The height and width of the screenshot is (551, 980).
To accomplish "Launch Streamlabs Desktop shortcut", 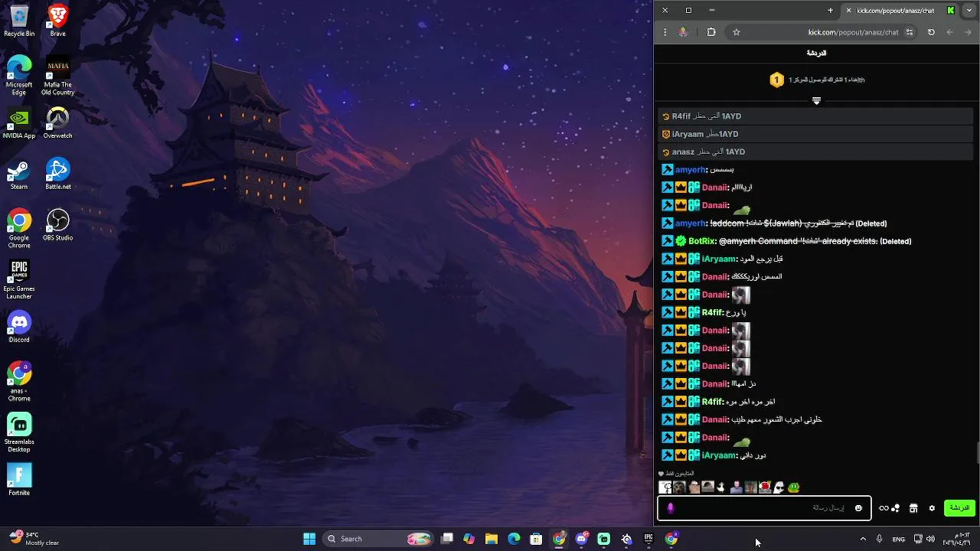I will [19, 433].
